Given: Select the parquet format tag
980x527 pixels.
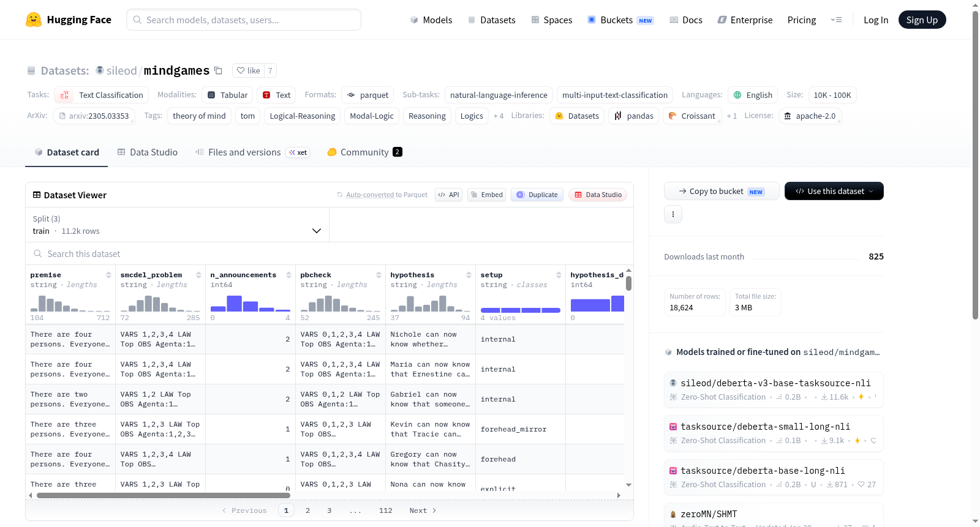Looking at the screenshot, I should [367, 95].
